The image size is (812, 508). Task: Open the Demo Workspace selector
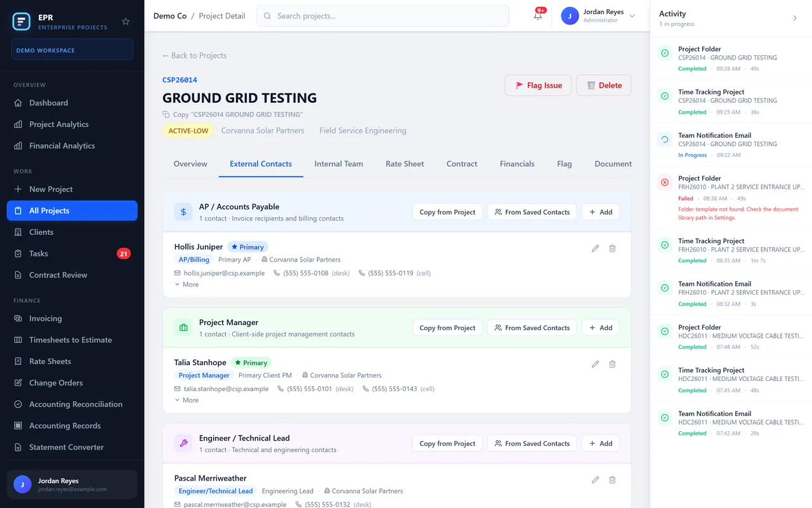click(x=72, y=50)
